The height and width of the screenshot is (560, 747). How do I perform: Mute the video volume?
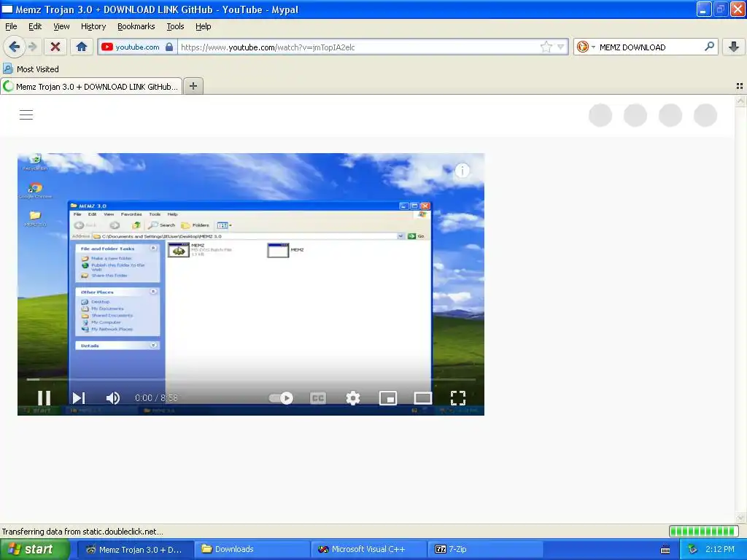coord(113,397)
